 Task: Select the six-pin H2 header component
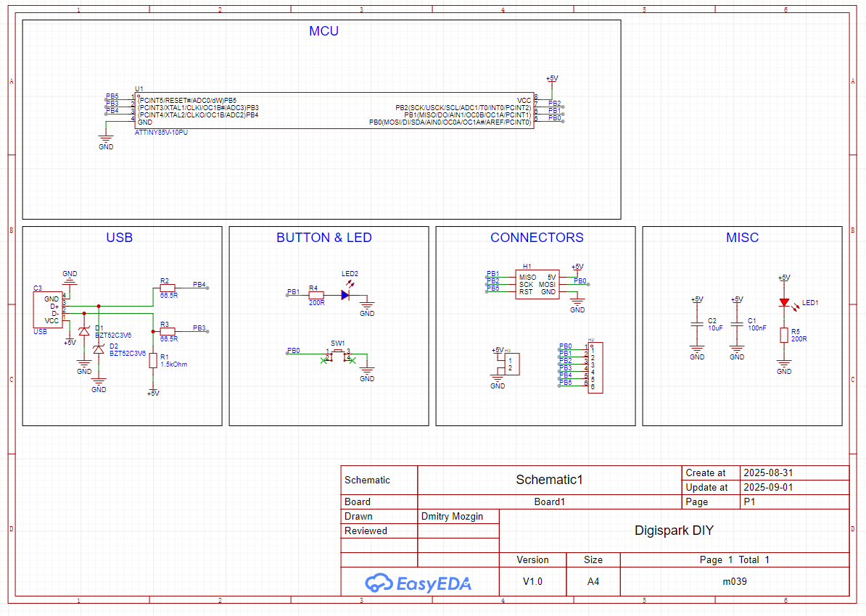595,367
